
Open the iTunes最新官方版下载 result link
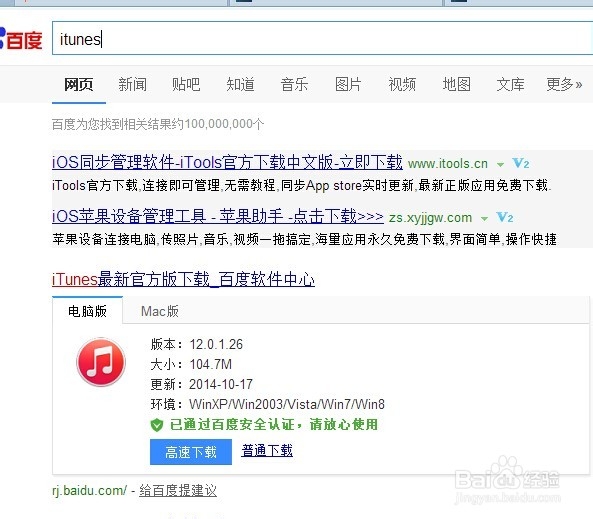183,279
